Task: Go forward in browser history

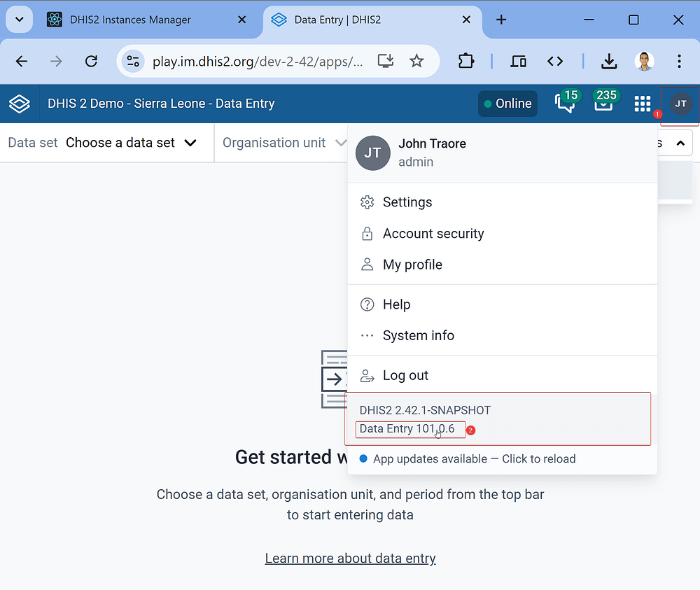Action: click(56, 61)
